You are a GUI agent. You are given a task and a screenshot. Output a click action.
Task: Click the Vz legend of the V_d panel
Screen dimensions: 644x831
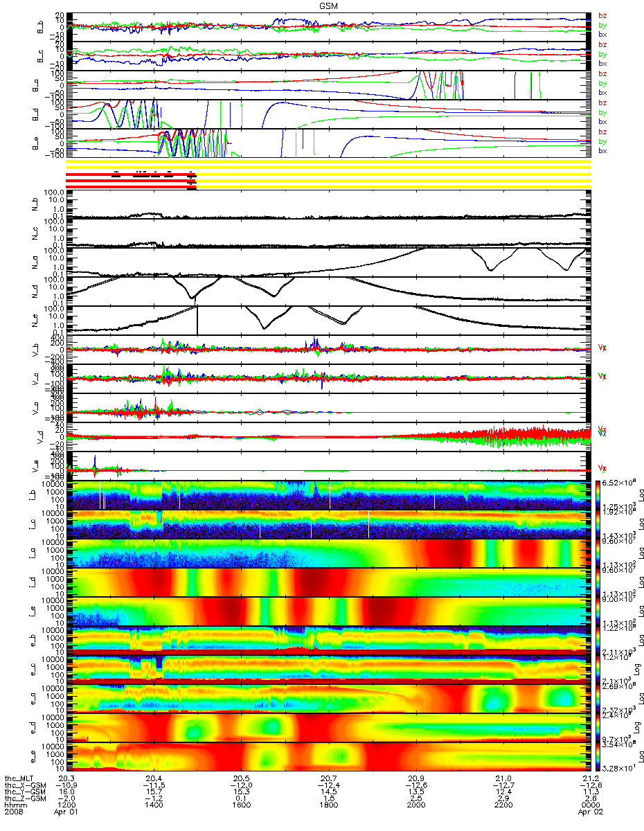(x=602, y=429)
